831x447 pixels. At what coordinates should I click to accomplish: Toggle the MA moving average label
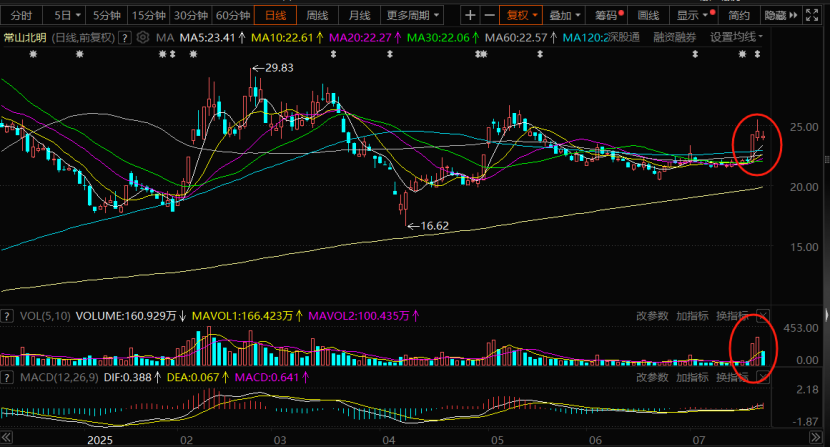point(165,38)
